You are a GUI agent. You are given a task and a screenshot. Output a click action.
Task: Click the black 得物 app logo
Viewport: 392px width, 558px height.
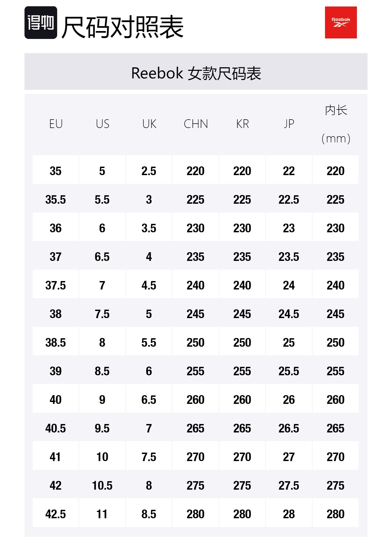point(41,23)
